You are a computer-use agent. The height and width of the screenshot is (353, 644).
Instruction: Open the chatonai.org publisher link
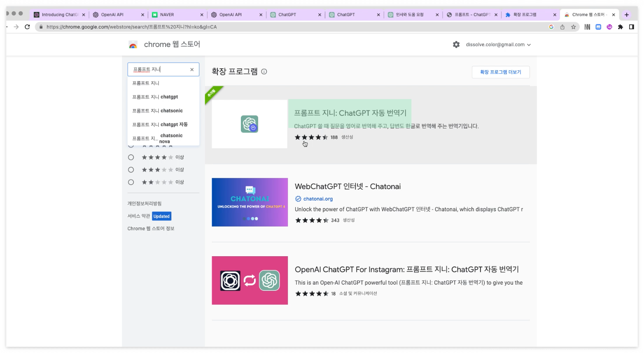tap(318, 199)
